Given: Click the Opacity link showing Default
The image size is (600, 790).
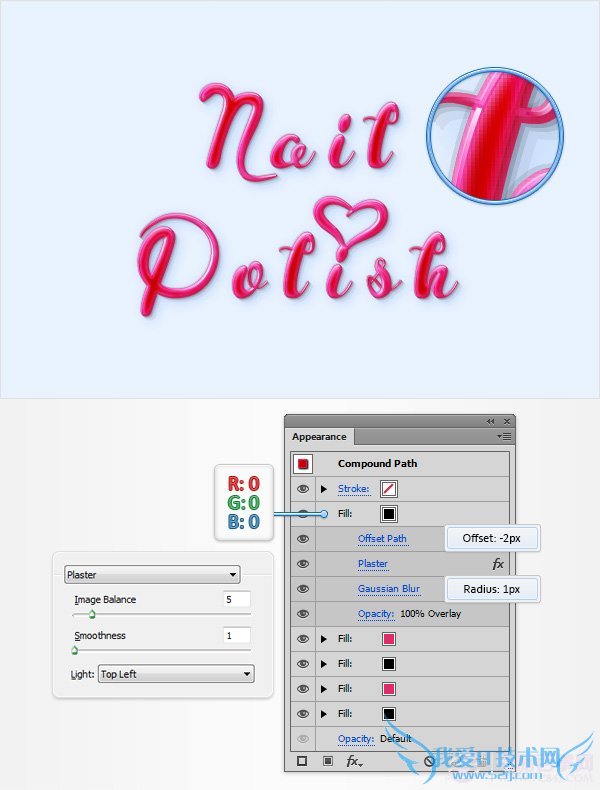Looking at the screenshot, I should point(356,739).
